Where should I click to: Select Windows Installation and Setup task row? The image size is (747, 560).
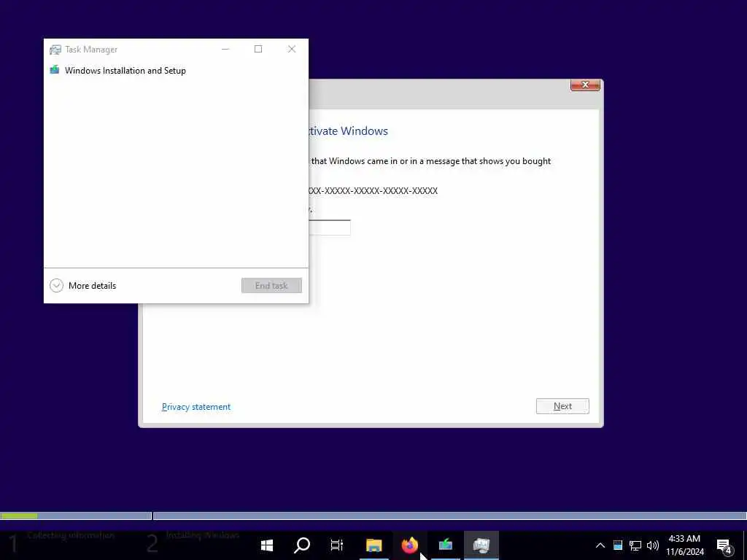176,71
